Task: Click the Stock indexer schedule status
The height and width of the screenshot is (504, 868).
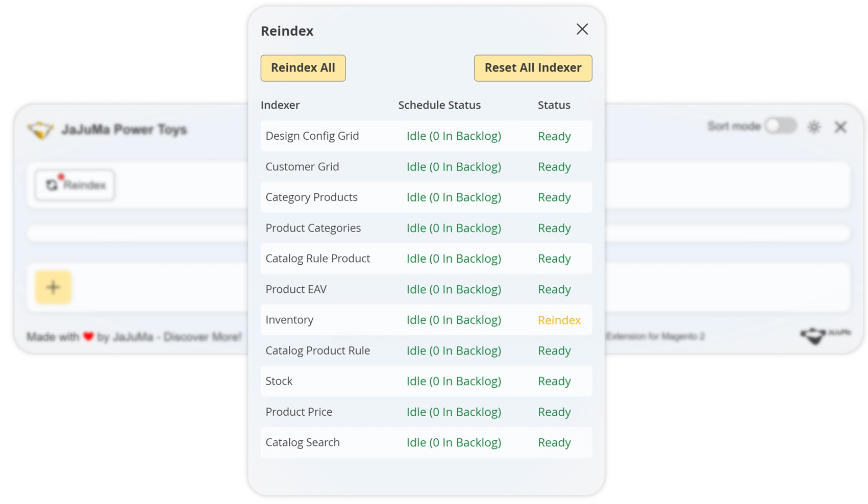Action: pos(454,381)
